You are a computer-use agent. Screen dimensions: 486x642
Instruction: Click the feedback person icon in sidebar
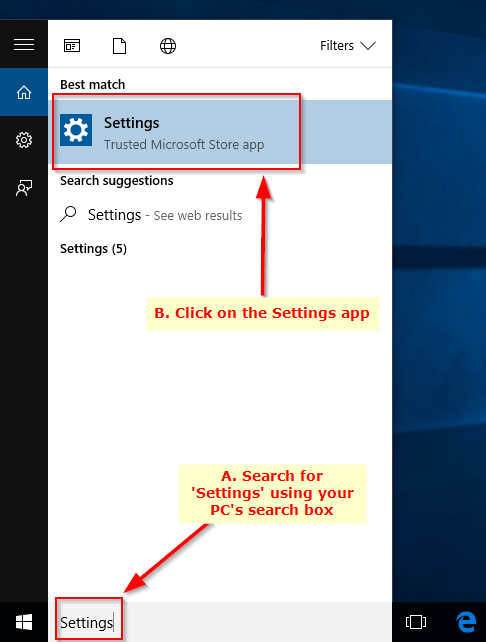tap(24, 188)
